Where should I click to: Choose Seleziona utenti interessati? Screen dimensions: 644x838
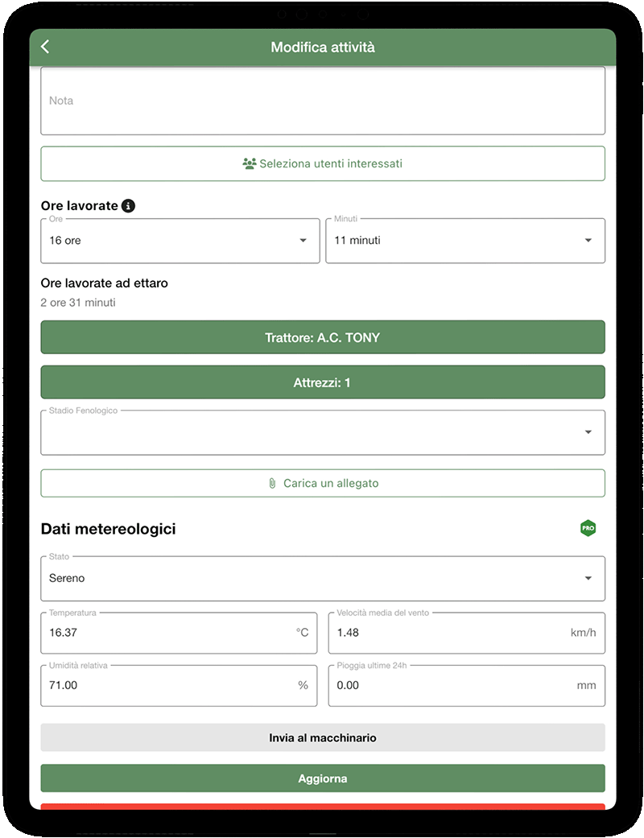(322, 163)
